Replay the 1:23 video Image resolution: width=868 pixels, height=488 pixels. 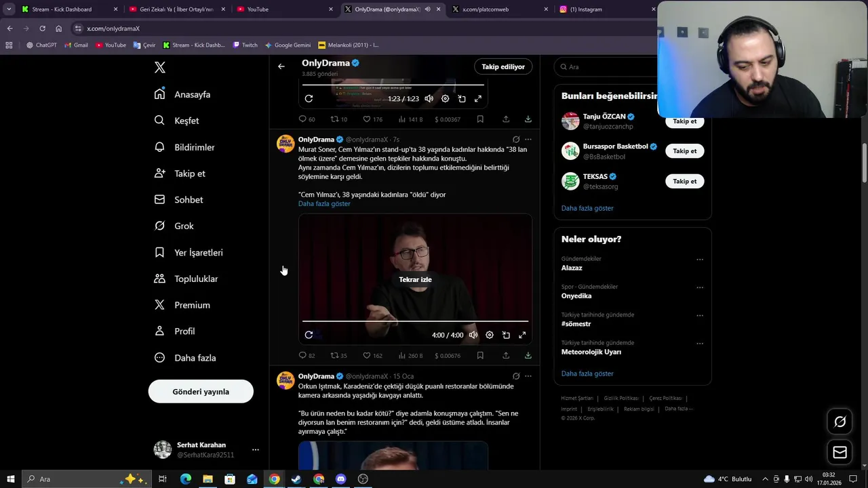pyautogui.click(x=309, y=98)
